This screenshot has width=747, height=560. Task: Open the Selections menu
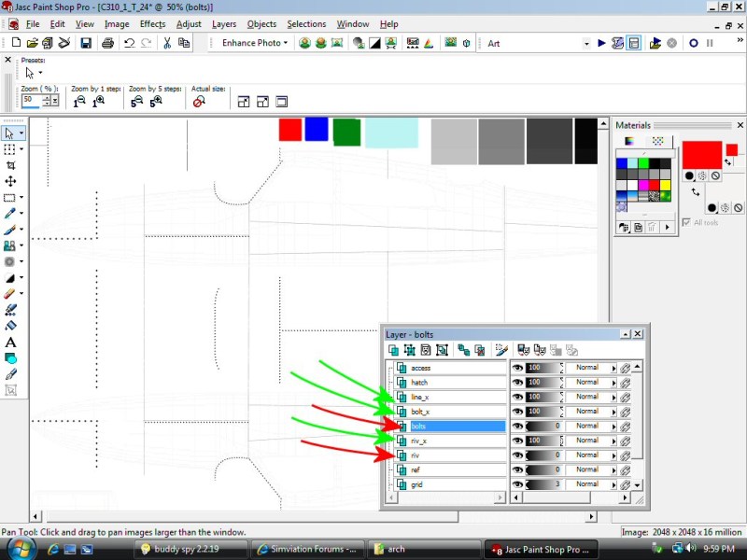point(306,24)
